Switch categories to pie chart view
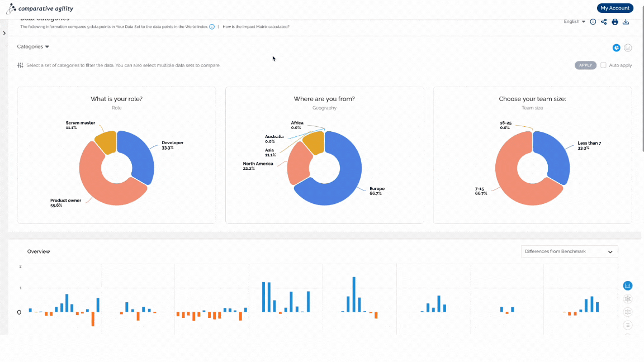The height and width of the screenshot is (362, 644). (617, 48)
